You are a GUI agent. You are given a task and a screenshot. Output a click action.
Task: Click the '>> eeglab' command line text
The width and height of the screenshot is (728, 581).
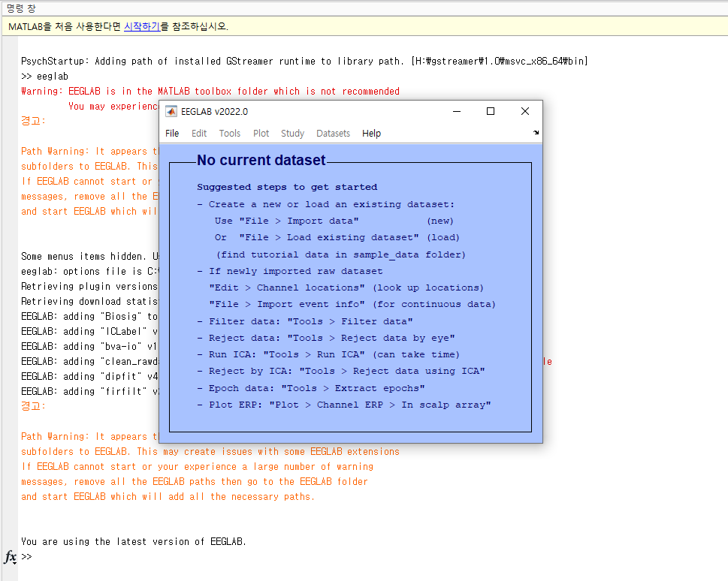(x=44, y=76)
